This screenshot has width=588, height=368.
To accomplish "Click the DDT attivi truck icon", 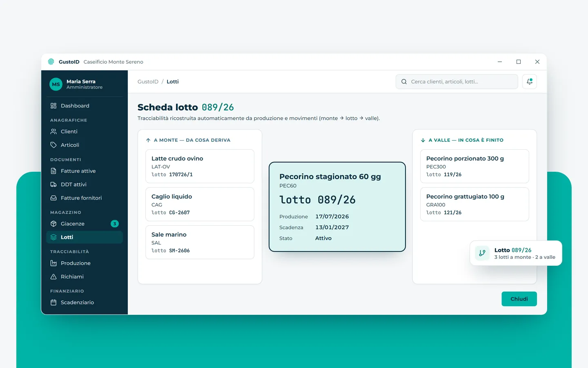I will coord(53,184).
